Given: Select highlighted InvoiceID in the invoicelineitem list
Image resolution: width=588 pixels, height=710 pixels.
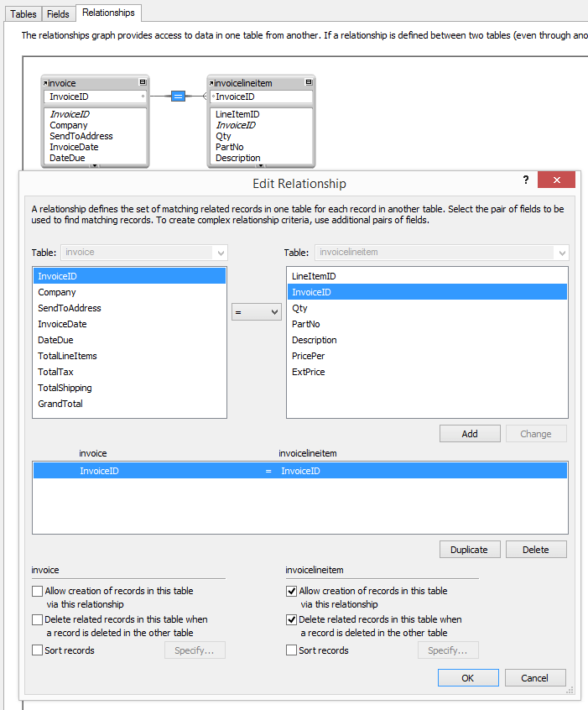Looking at the screenshot, I should point(427,292).
